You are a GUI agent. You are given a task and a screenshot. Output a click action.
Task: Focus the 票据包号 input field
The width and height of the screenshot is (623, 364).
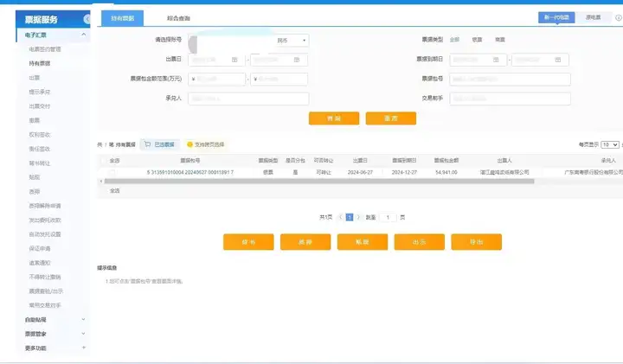tap(510, 79)
